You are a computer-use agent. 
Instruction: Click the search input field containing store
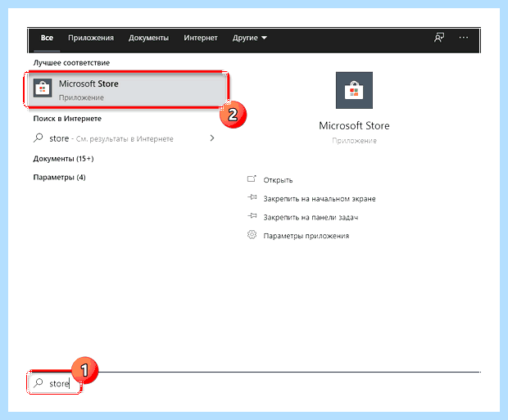(54, 383)
